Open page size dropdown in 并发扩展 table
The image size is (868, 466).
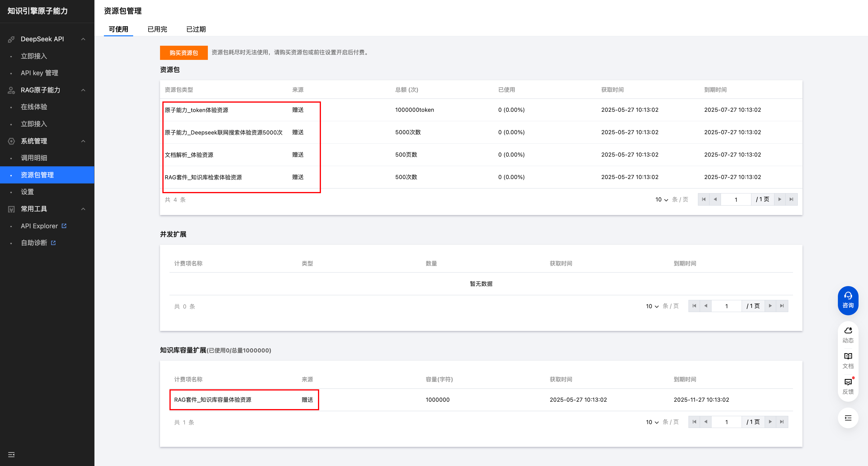click(x=652, y=306)
